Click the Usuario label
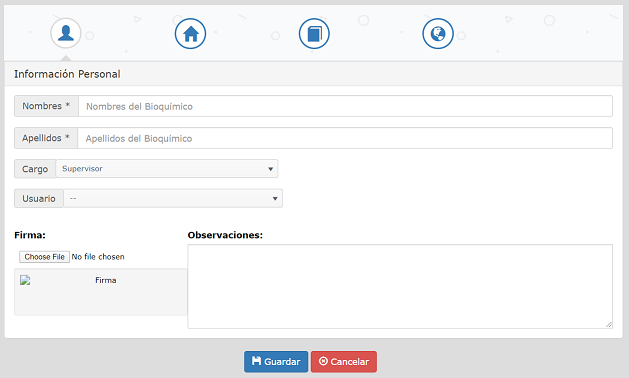 [39, 199]
